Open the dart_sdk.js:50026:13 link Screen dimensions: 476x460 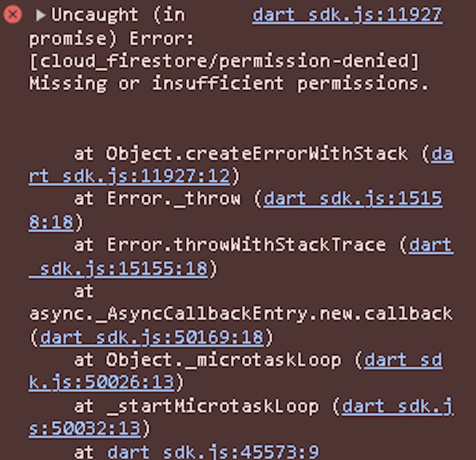pyautogui.click(x=102, y=382)
